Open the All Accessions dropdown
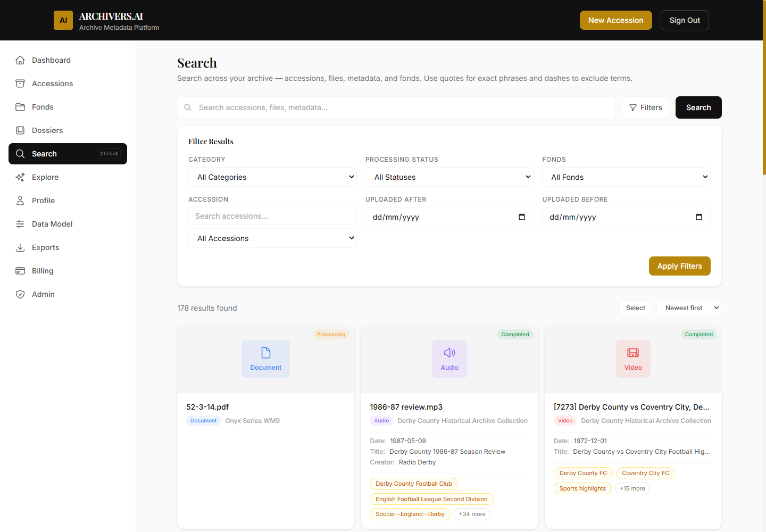766x532 pixels. point(272,238)
